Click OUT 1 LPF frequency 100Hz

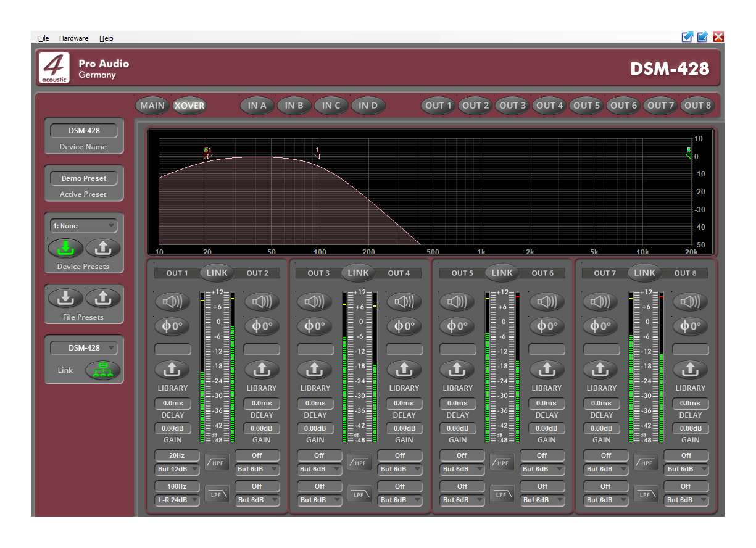tap(177, 486)
